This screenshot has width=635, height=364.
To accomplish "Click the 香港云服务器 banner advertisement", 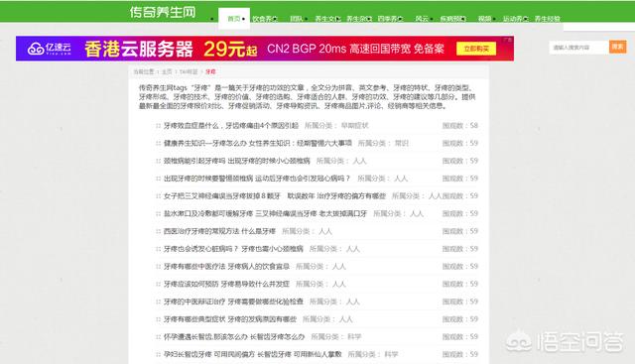I will click(x=265, y=49).
